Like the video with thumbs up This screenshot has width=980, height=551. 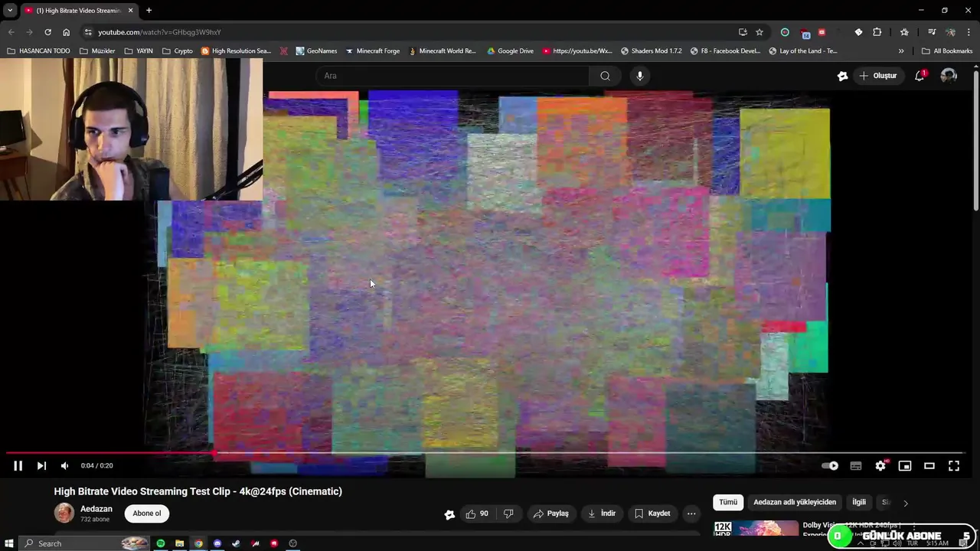coord(477,514)
